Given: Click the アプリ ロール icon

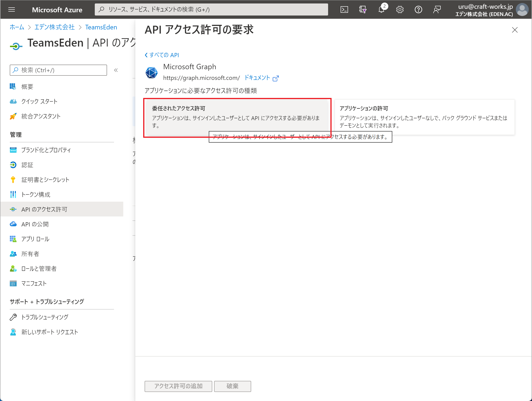Looking at the screenshot, I should 13,239.
